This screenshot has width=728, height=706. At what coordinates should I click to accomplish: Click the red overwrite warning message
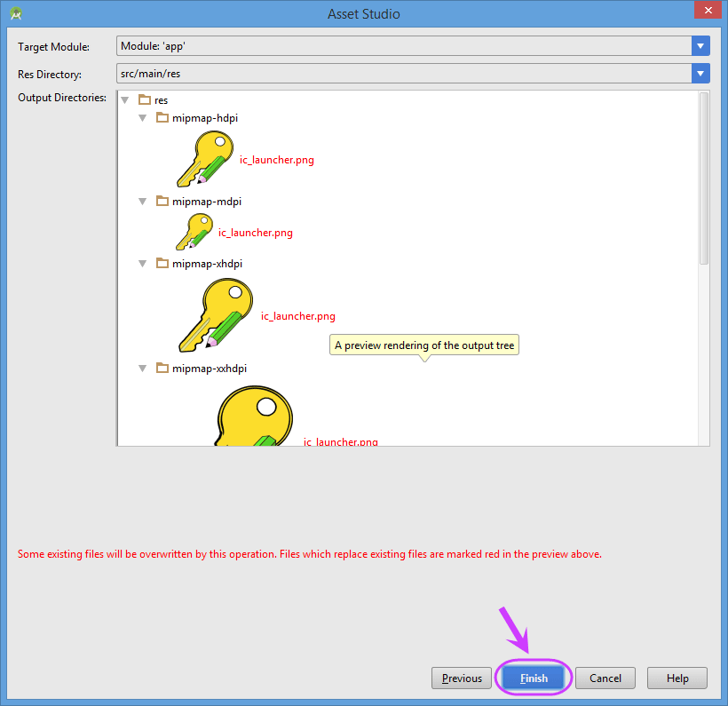[x=310, y=554]
